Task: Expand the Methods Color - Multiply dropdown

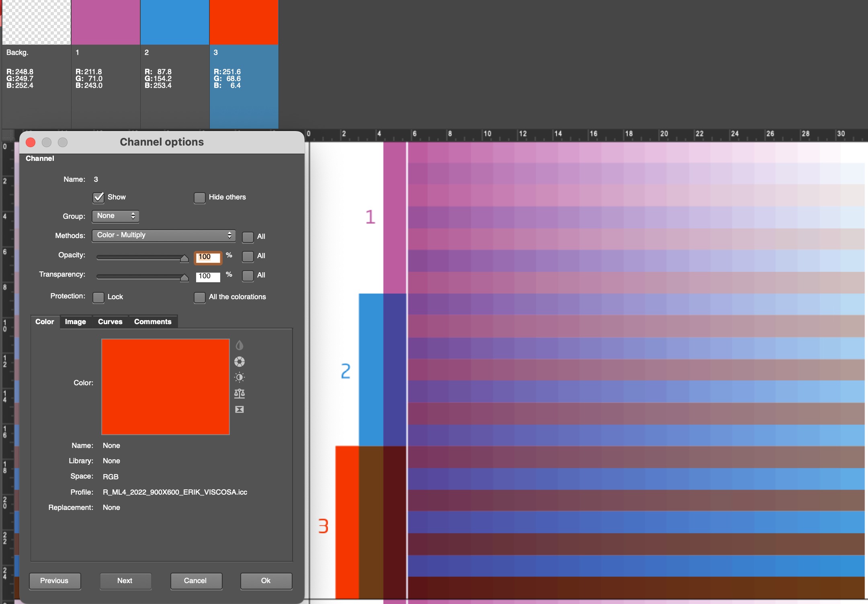Action: point(164,235)
